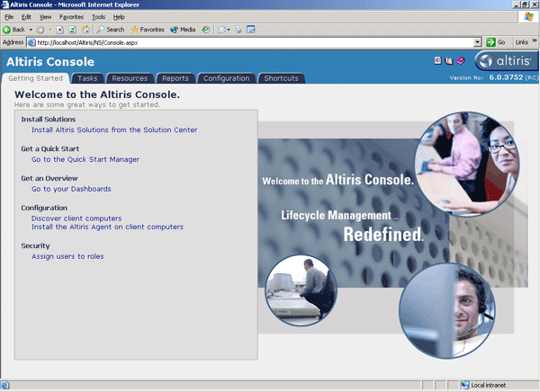Click the altiris logo
The width and height of the screenshot is (540, 392).
click(506, 61)
